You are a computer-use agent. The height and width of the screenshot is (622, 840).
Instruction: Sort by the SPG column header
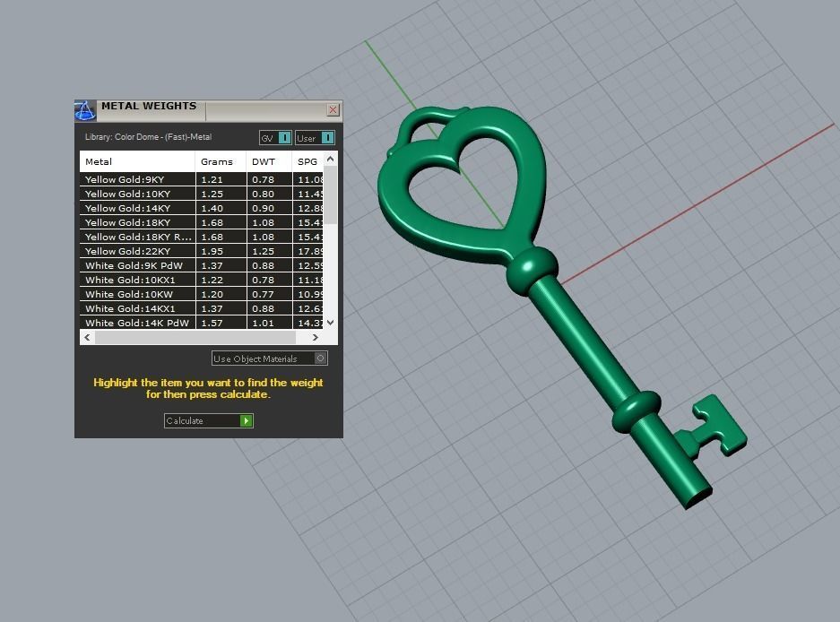308,161
